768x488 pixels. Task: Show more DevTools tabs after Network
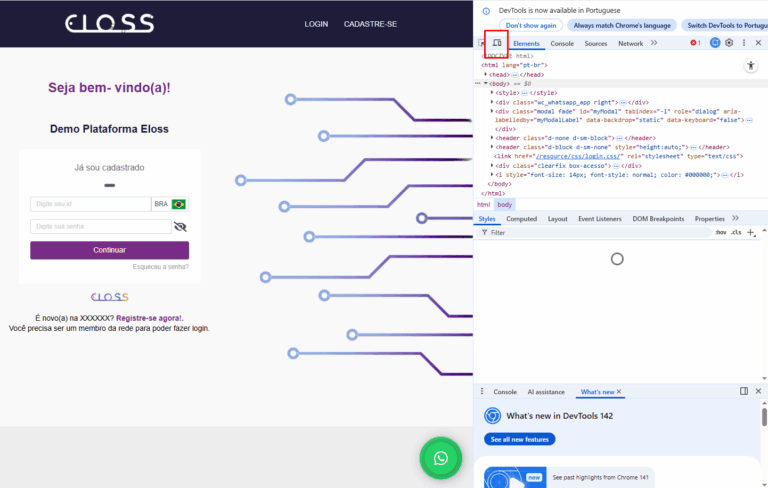tap(654, 43)
